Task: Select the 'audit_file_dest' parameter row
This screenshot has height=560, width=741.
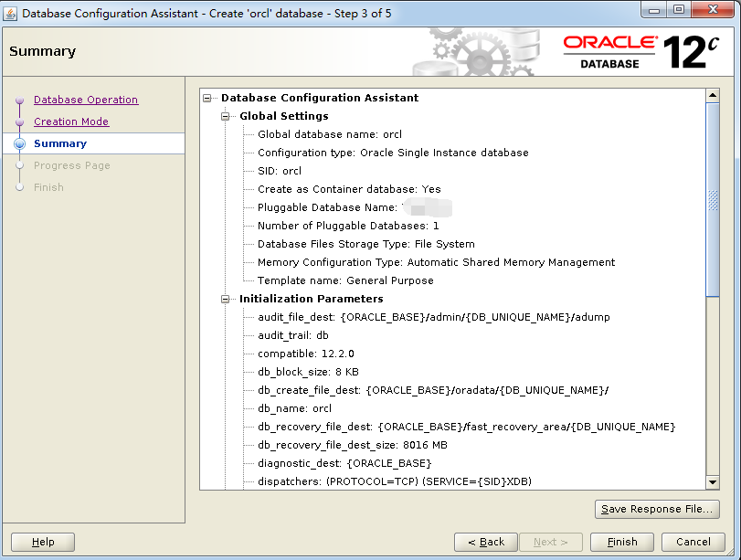Action: pyautogui.click(x=434, y=317)
